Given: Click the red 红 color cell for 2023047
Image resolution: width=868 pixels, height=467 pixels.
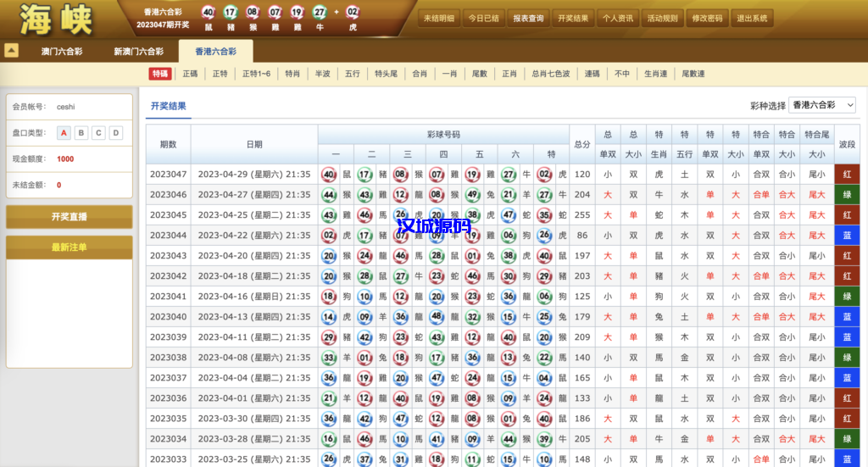Looking at the screenshot, I should pyautogui.click(x=846, y=175).
